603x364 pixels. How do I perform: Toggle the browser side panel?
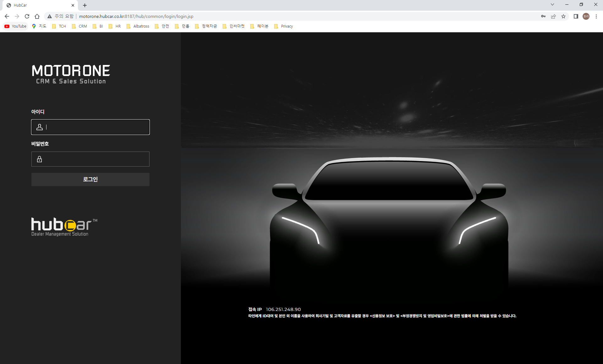click(576, 16)
